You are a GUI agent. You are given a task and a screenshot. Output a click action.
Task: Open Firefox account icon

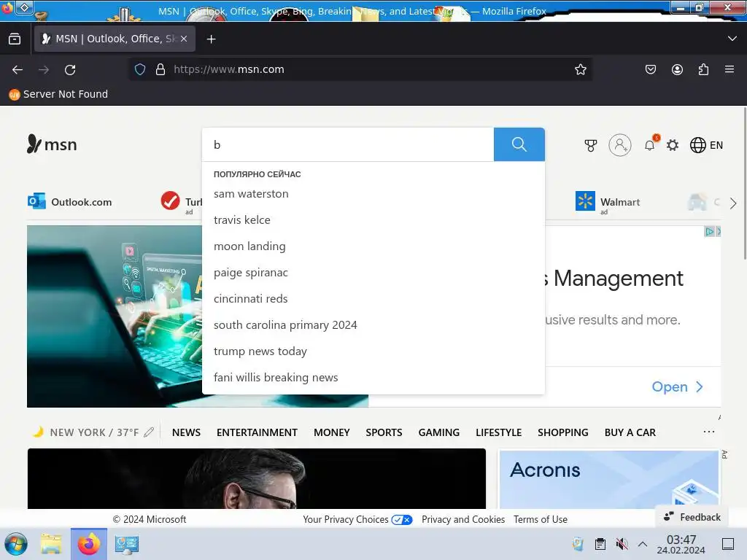(x=677, y=69)
